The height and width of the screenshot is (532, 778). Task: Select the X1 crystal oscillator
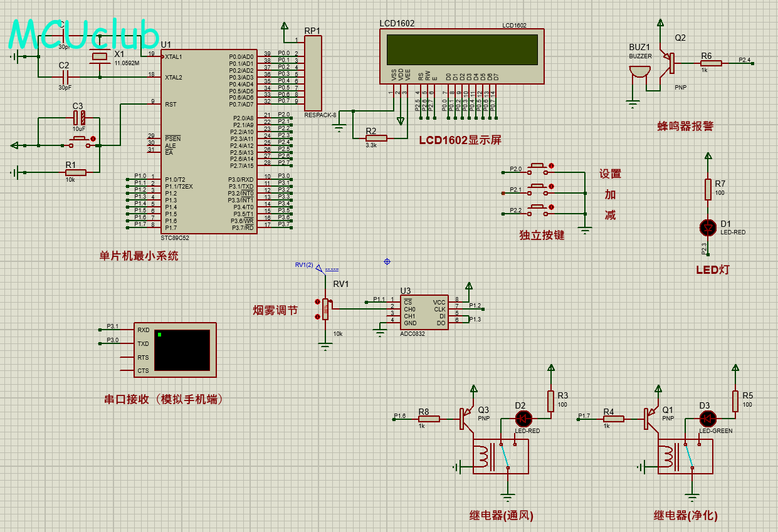(100, 57)
